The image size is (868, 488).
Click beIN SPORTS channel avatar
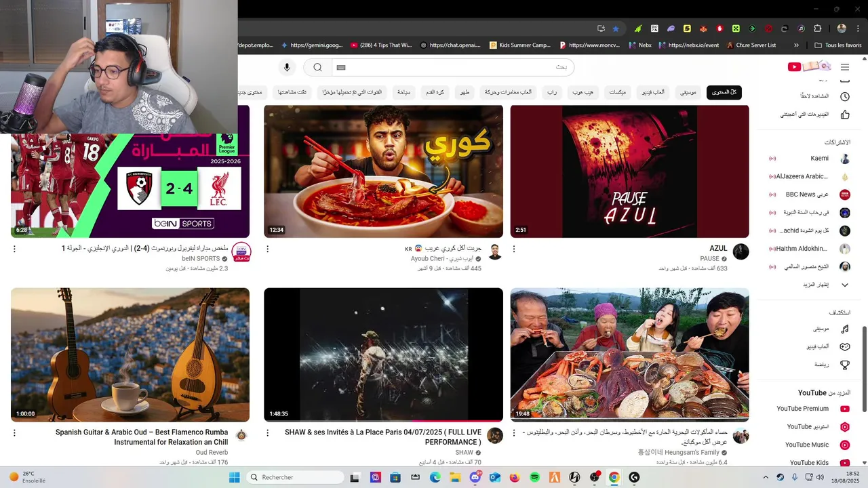241,252
